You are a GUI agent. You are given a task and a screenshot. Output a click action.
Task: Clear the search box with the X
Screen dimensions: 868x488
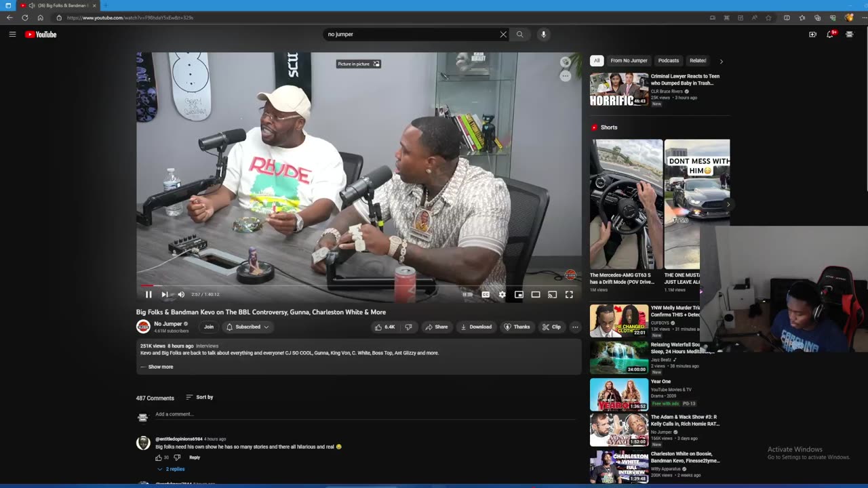(503, 34)
